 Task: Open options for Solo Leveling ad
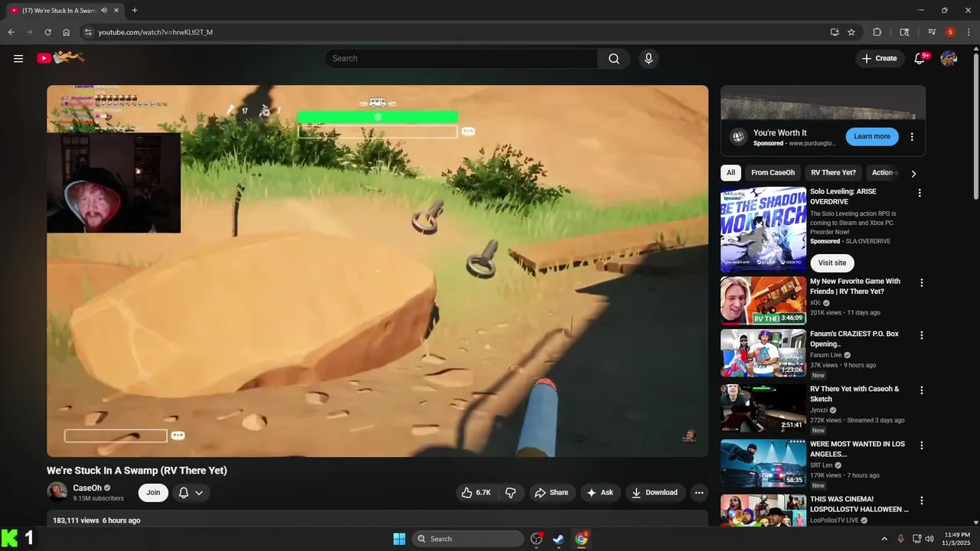(x=920, y=193)
